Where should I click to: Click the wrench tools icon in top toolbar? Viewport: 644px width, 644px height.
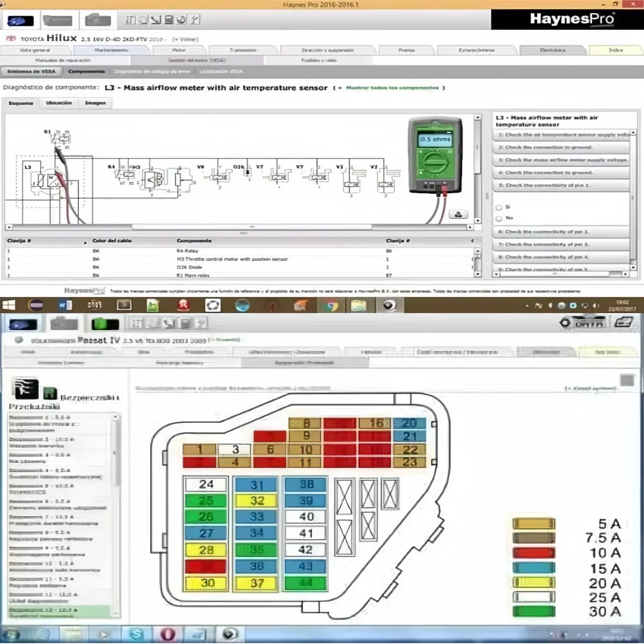[155, 19]
